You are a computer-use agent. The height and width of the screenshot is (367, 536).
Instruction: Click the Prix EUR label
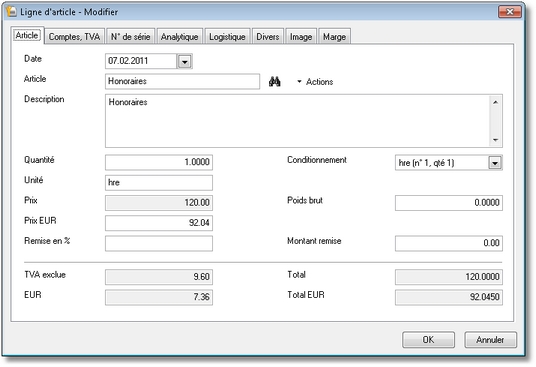click(40, 221)
